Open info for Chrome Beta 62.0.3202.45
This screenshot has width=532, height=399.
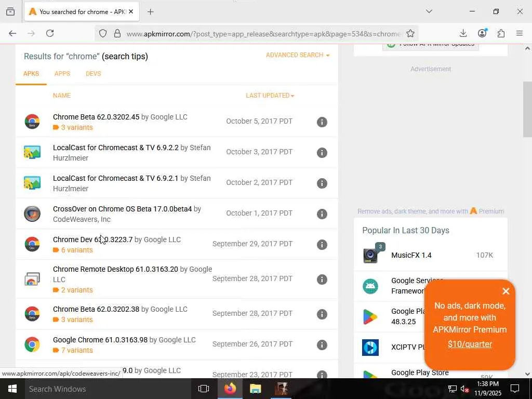coord(322,122)
